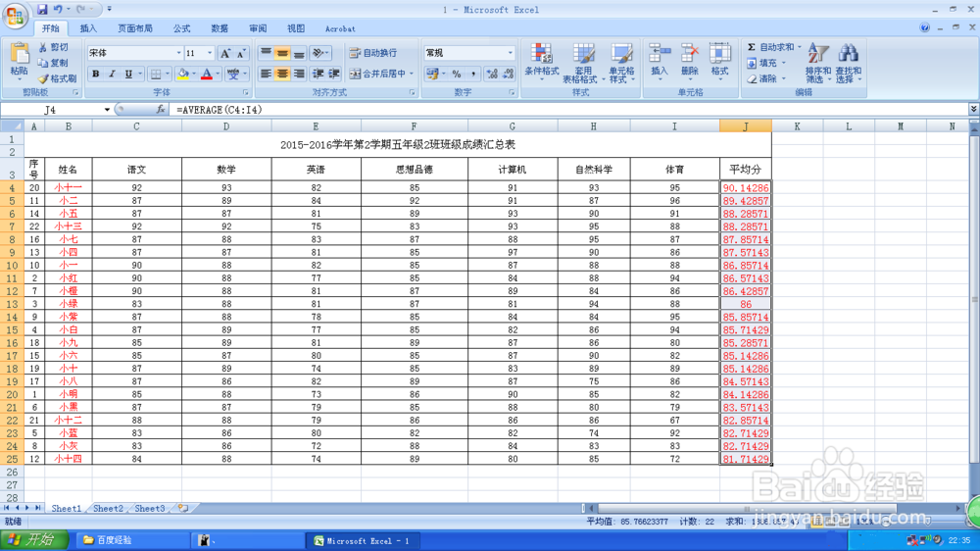Viewport: 980px width, 551px height.
Task: Click the Save icon in quick access toolbar
Action: click(42, 10)
